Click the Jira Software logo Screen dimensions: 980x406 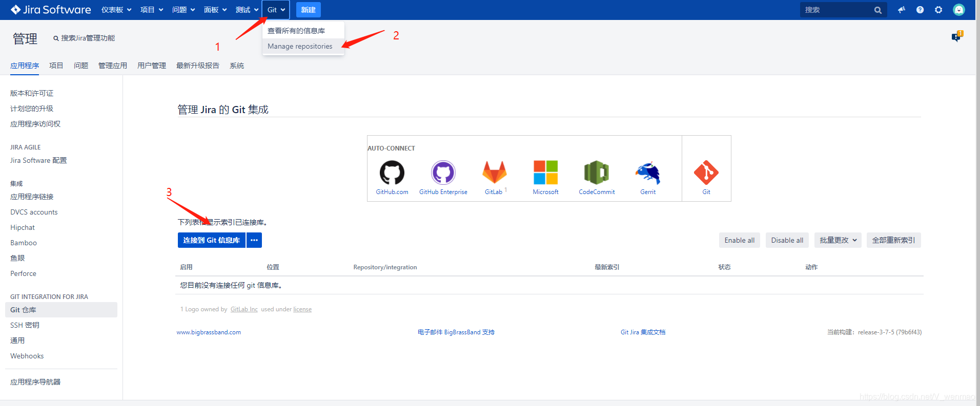pos(51,10)
